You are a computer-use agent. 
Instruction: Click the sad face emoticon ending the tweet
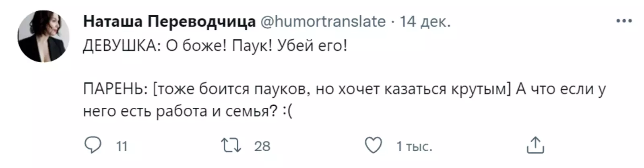[x=287, y=111]
